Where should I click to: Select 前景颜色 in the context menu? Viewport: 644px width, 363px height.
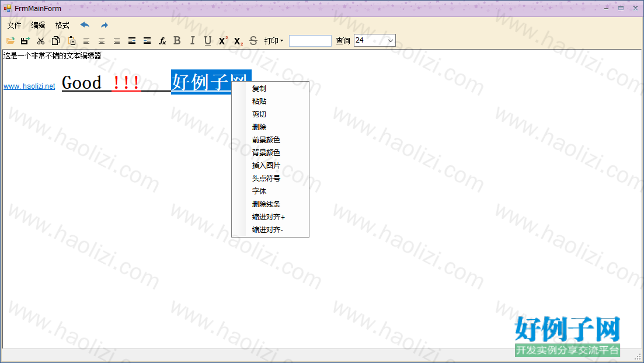tap(270, 139)
